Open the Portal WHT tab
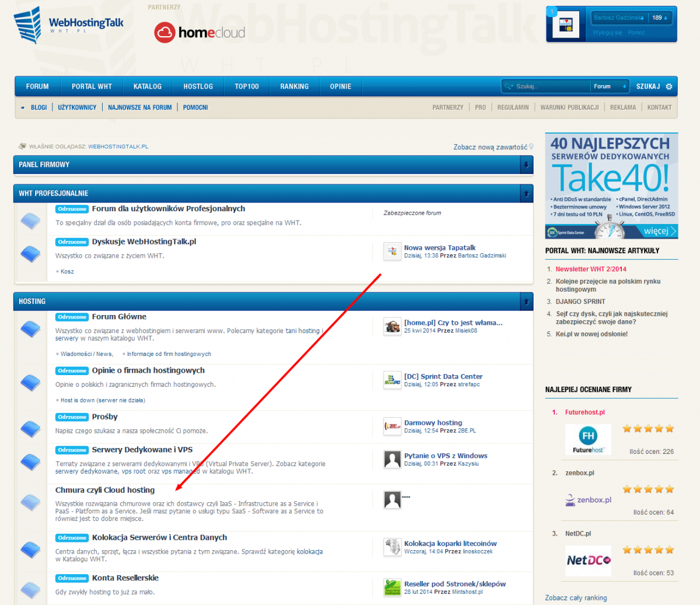 92,86
